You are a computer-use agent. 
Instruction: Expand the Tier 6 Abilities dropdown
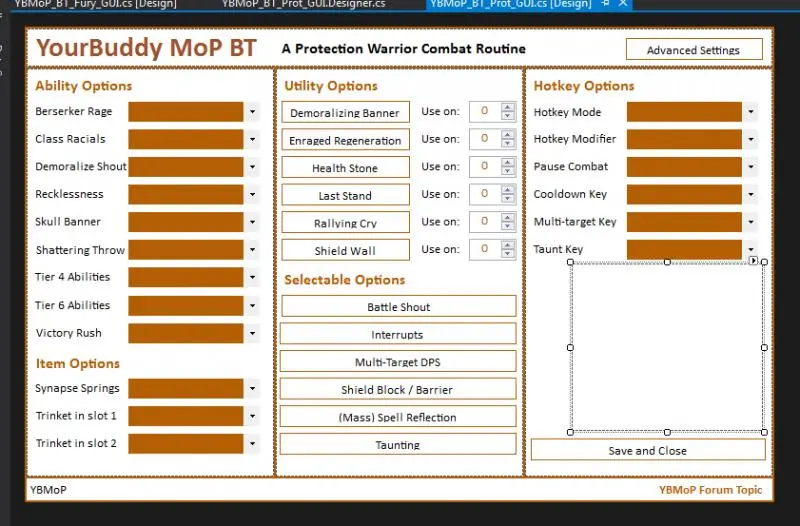[253, 306]
